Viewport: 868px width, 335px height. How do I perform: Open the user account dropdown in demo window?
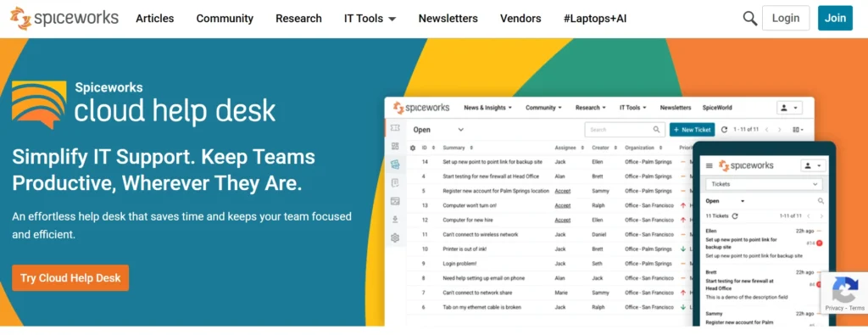click(x=790, y=108)
